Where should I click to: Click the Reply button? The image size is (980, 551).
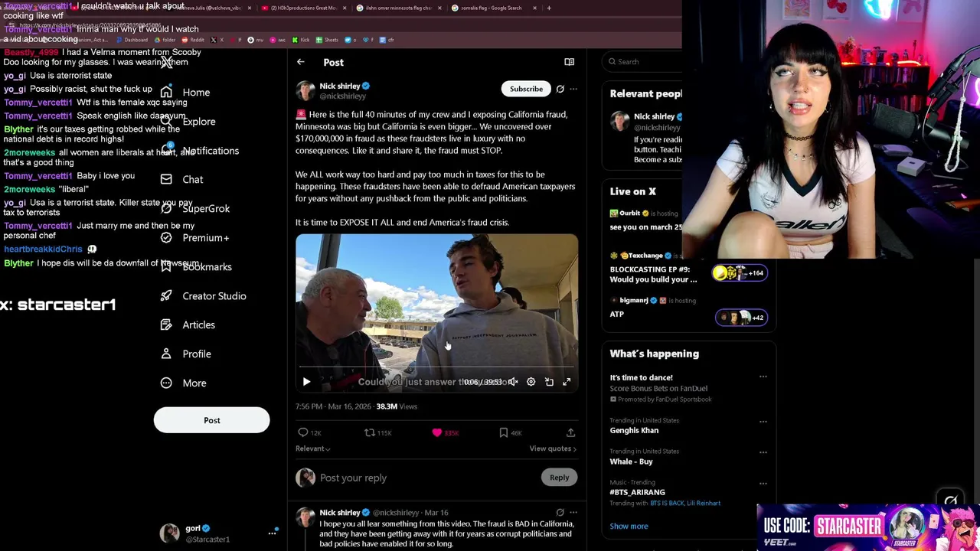coord(559,478)
